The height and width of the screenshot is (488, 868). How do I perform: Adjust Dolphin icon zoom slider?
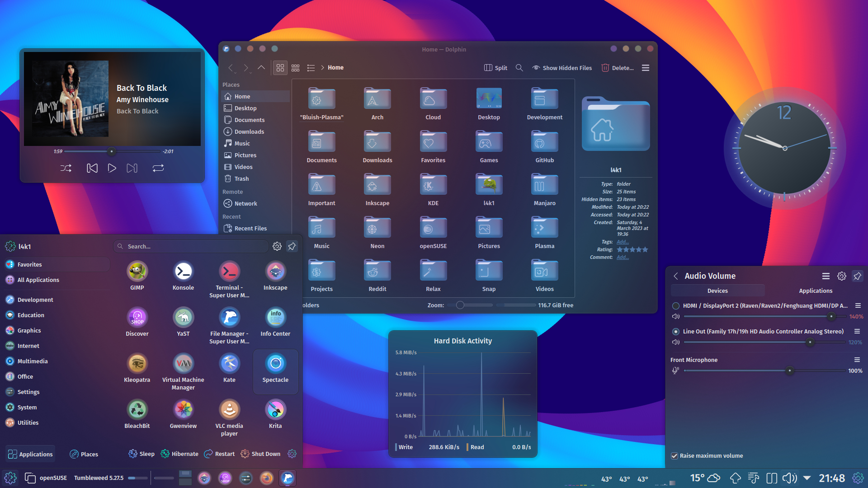coord(469,305)
